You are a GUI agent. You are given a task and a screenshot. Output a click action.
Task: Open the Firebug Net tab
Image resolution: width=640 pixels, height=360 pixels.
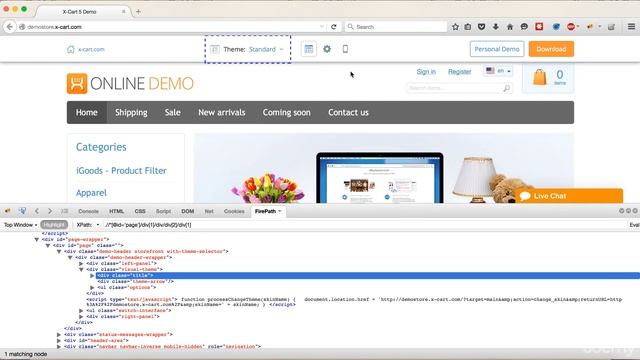point(209,211)
